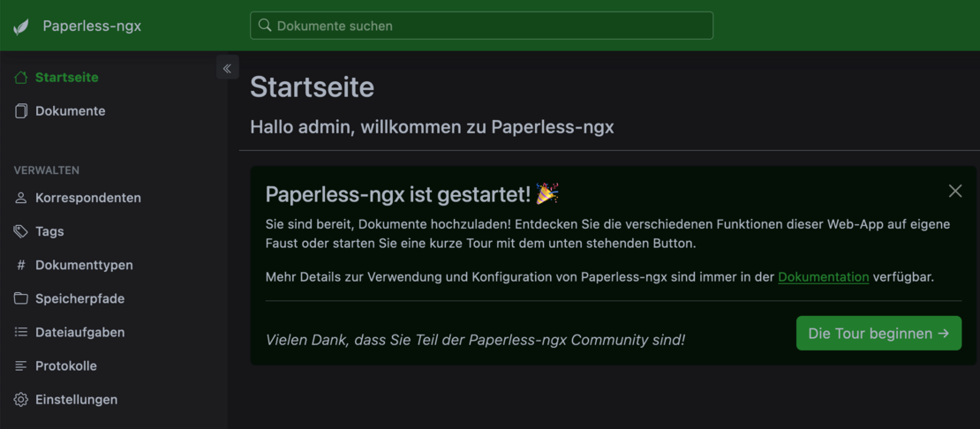Click the Paperless-ngx title in header
This screenshot has height=429, width=980.
coord(92,26)
